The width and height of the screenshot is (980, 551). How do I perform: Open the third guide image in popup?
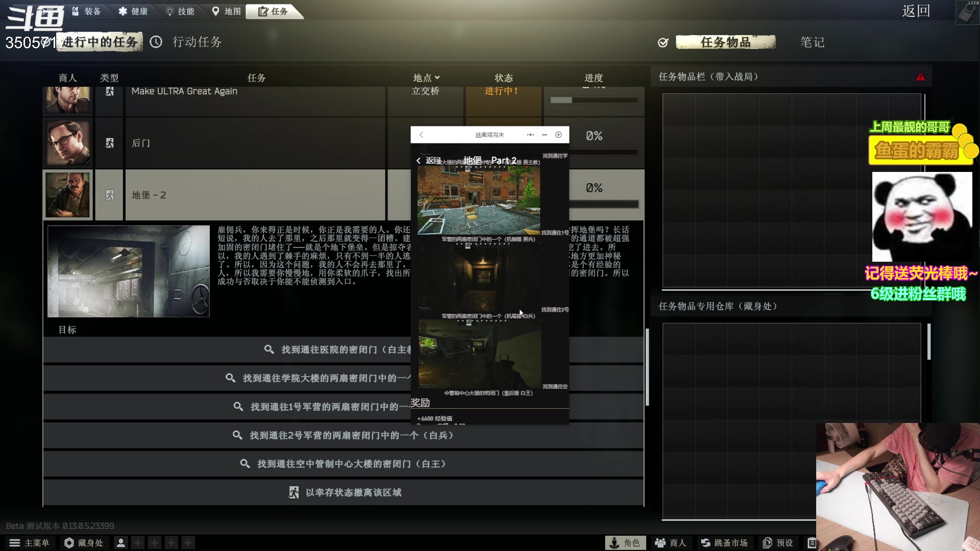tap(479, 354)
